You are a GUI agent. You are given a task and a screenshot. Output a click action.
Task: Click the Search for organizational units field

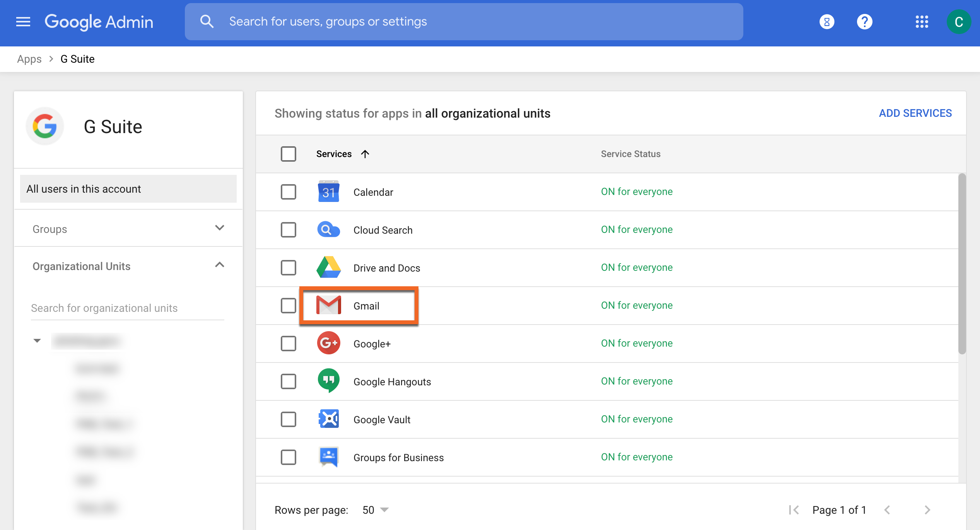point(127,308)
